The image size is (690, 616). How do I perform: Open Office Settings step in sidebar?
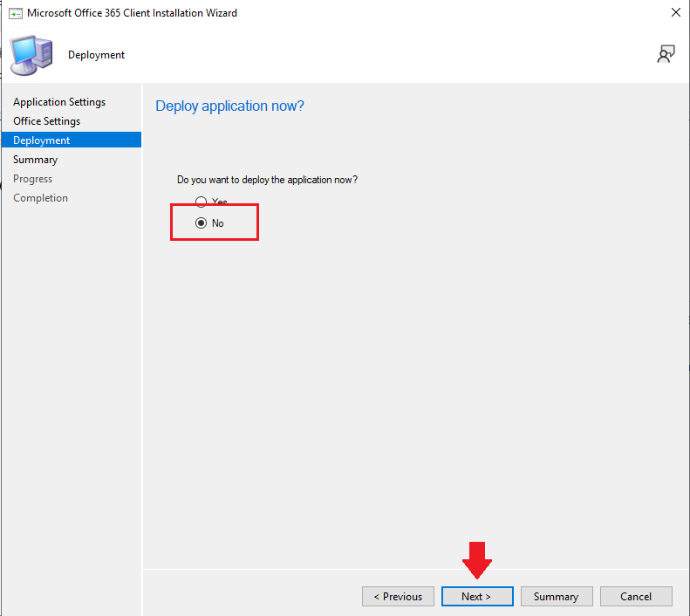coord(46,121)
